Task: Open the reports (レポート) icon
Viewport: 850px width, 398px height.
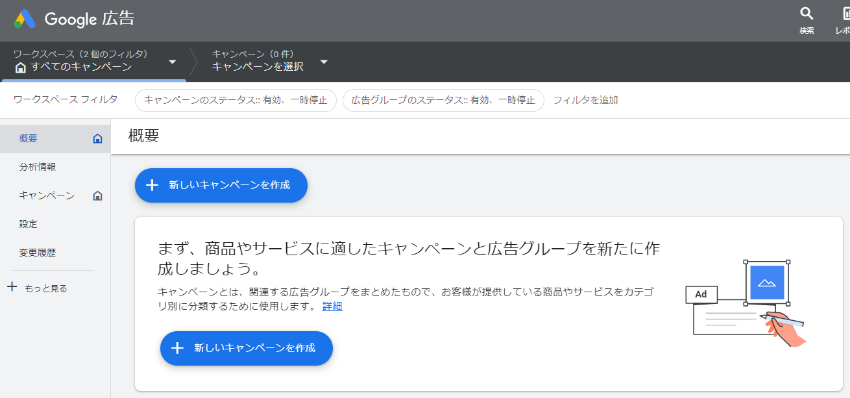Action: tap(846, 14)
